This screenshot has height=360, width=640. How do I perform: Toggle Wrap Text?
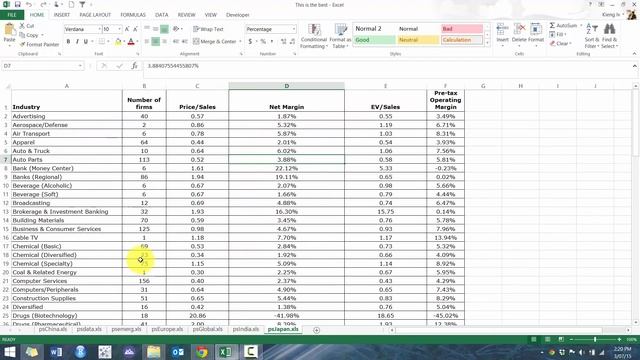coord(208,29)
